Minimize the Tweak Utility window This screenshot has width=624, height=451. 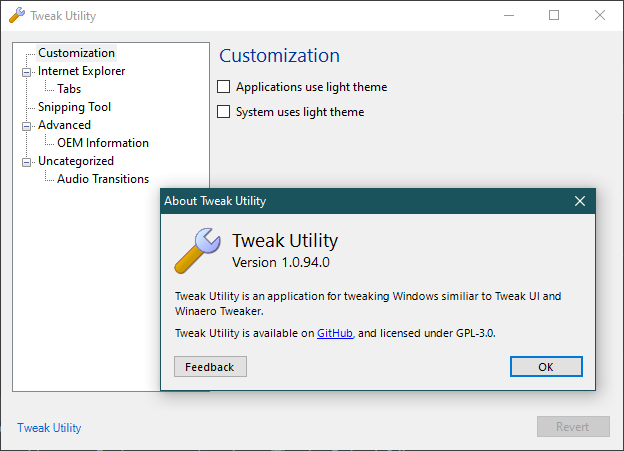click(x=509, y=16)
